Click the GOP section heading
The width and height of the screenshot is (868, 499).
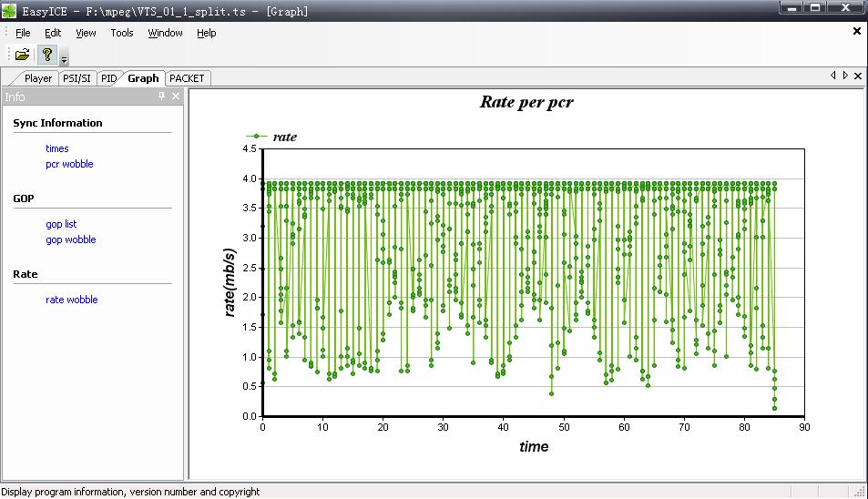[x=24, y=198]
